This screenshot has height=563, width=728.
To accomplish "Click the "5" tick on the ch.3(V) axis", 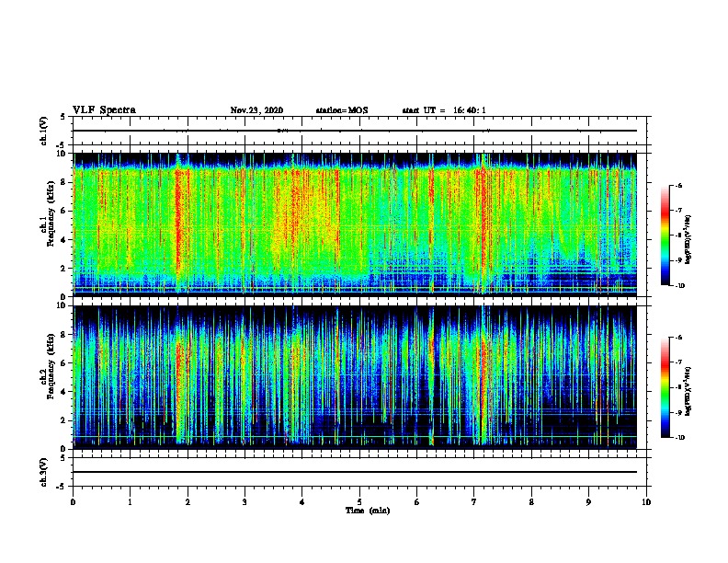I will [63, 458].
